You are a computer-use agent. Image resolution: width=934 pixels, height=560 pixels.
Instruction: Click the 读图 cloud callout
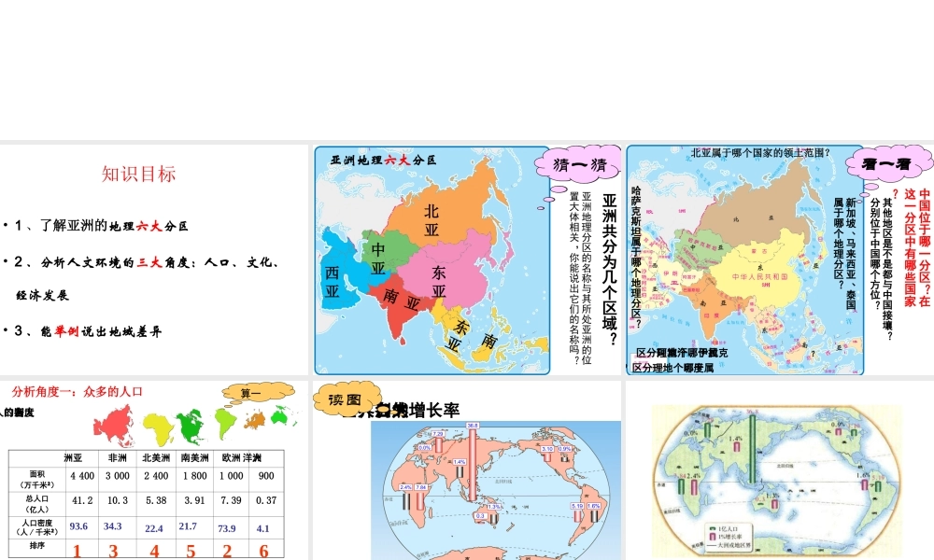[x=347, y=399]
